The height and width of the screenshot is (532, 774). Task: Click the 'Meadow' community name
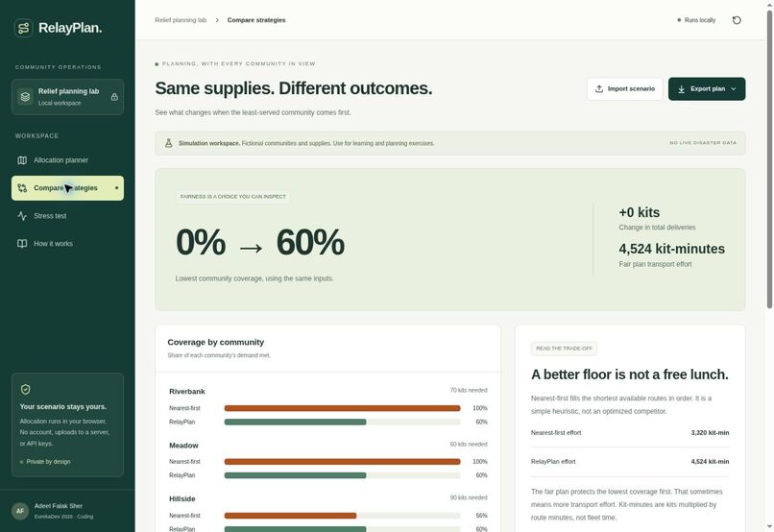click(x=183, y=446)
